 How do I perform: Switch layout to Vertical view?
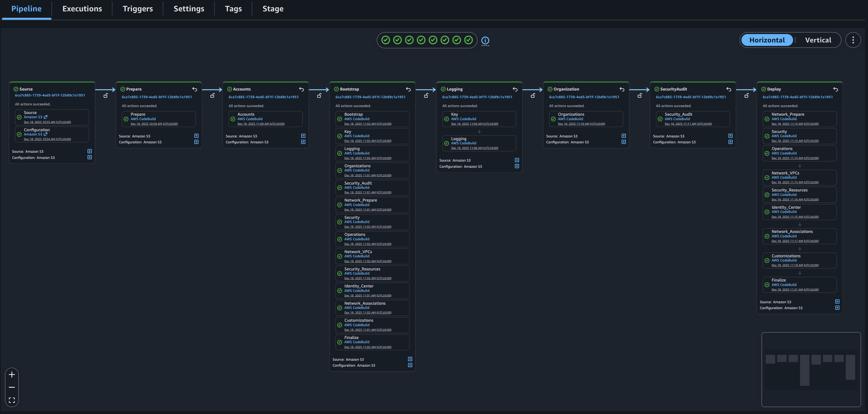[818, 40]
